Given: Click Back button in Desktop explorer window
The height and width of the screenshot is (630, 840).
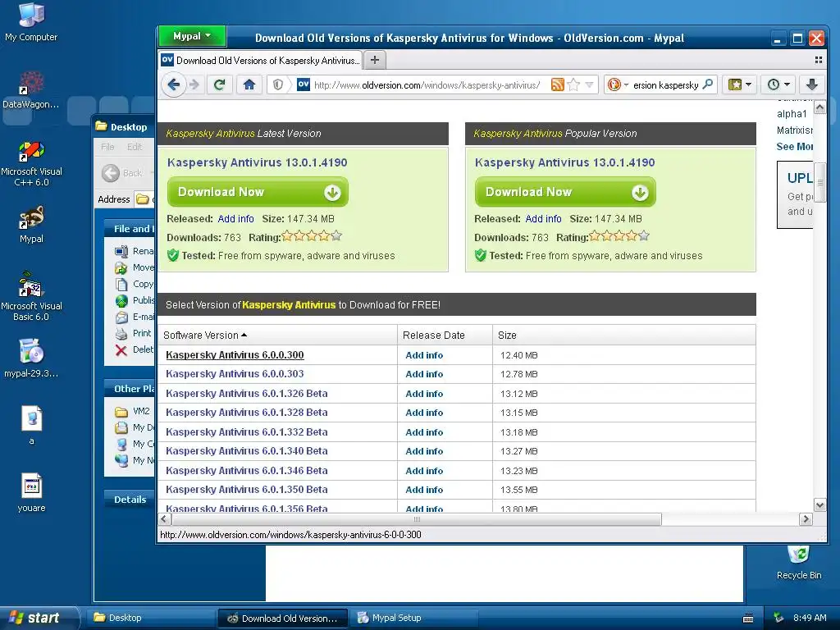Looking at the screenshot, I should click(123, 173).
